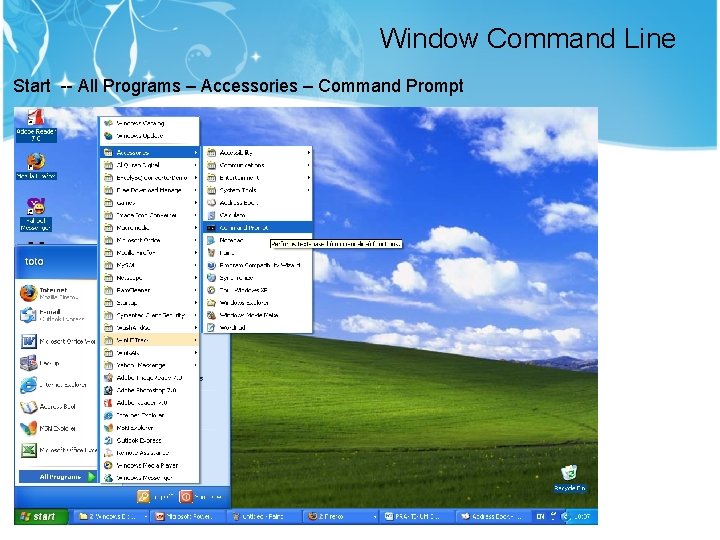Click the start button on the taskbar
Viewport: 720px width, 540px height.
point(41,517)
